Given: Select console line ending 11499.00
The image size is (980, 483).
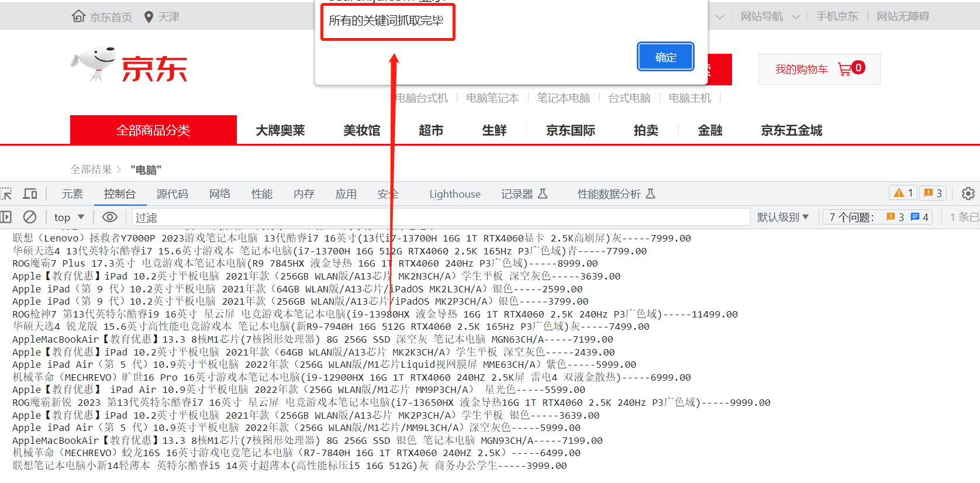Looking at the screenshot, I should [375, 314].
